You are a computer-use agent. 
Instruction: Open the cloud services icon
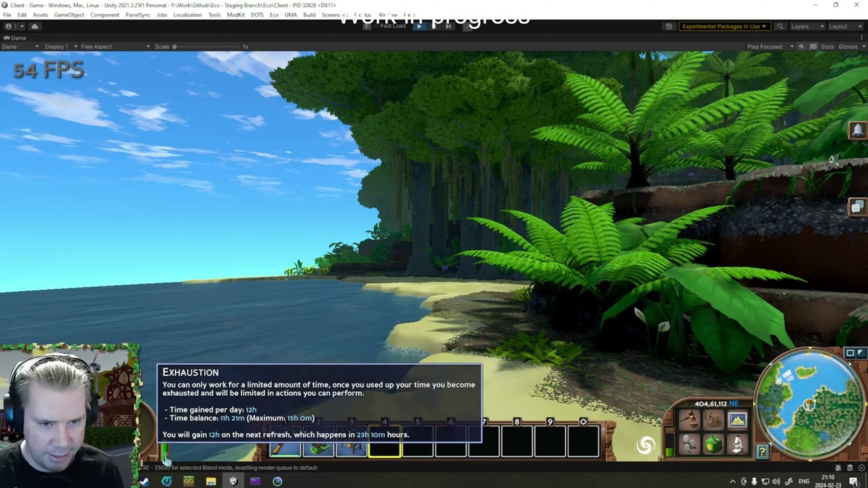click(35, 26)
